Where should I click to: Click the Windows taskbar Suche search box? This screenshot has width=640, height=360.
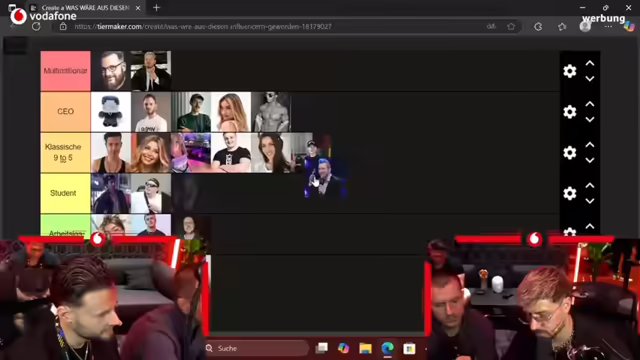point(256,348)
